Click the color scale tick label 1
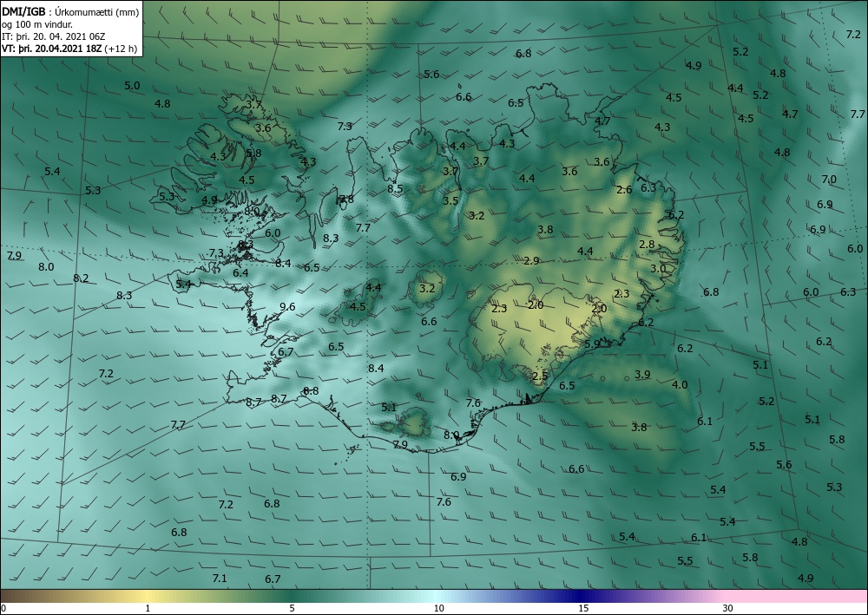The height and width of the screenshot is (615, 868). tap(148, 608)
